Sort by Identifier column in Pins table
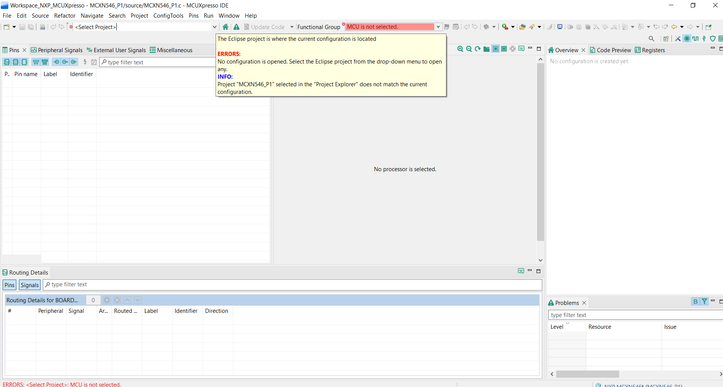This screenshot has height=387, width=723. (x=81, y=74)
